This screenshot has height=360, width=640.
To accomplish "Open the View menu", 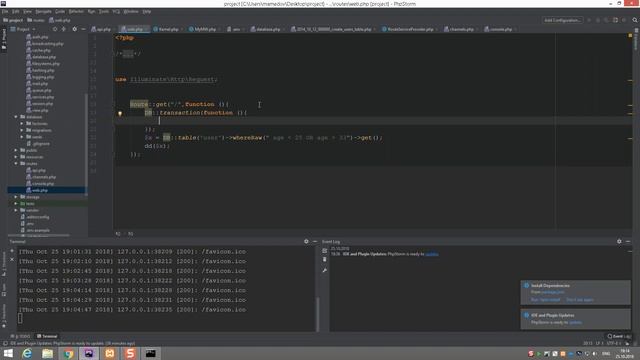I will 27,11.
